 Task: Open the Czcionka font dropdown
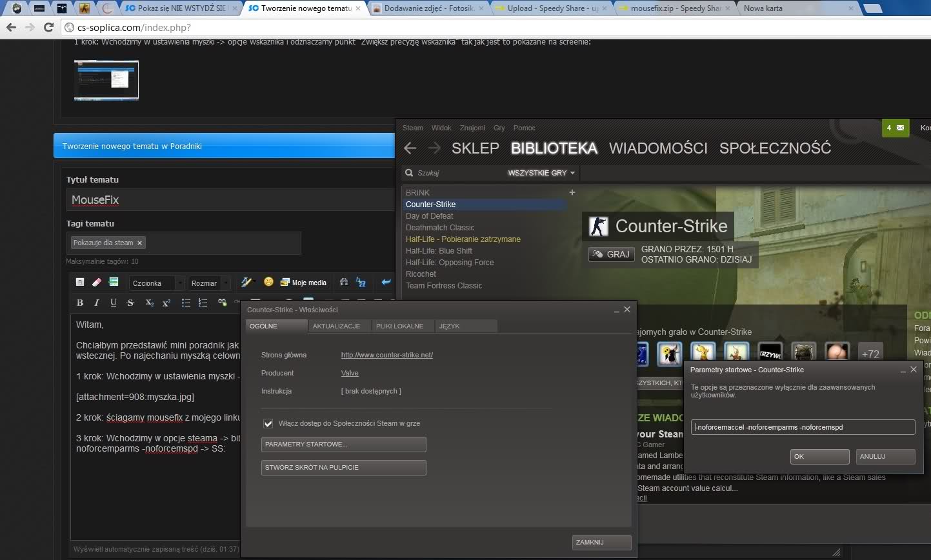[157, 283]
